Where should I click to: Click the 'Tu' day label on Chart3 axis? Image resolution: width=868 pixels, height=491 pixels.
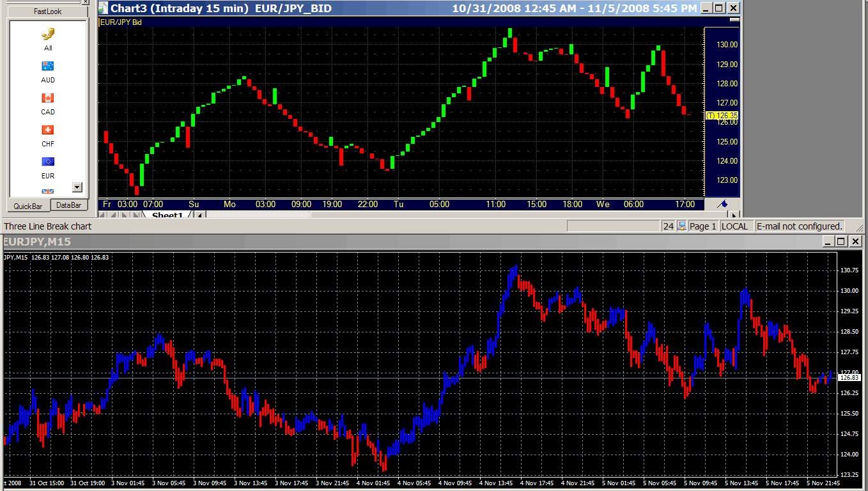398,204
